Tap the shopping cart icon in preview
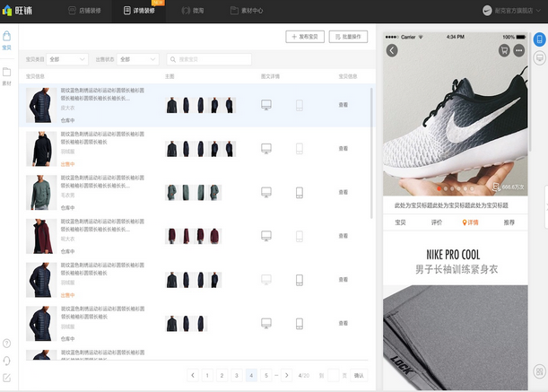 click(504, 50)
